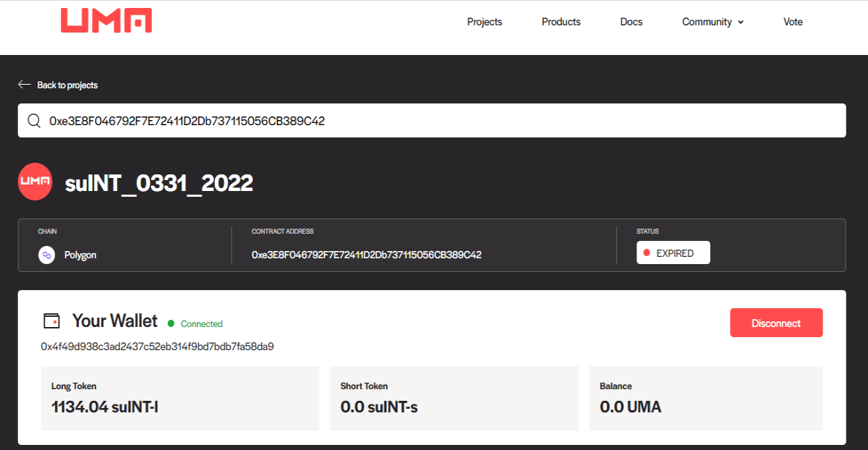868x450 pixels.
Task: Click the wallet icon beside Your Wallet
Action: pos(51,320)
